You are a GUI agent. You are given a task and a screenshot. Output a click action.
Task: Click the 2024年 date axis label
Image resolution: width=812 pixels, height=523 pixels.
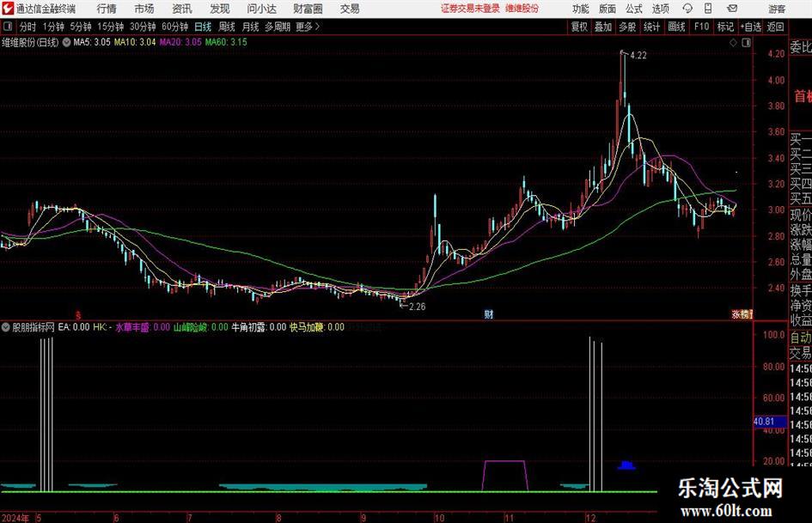click(x=15, y=518)
